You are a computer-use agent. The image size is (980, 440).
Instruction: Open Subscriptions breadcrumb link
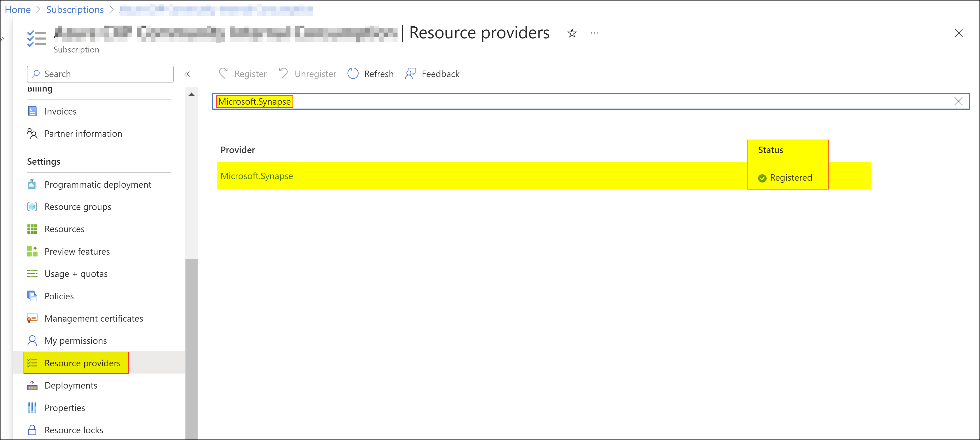75,10
